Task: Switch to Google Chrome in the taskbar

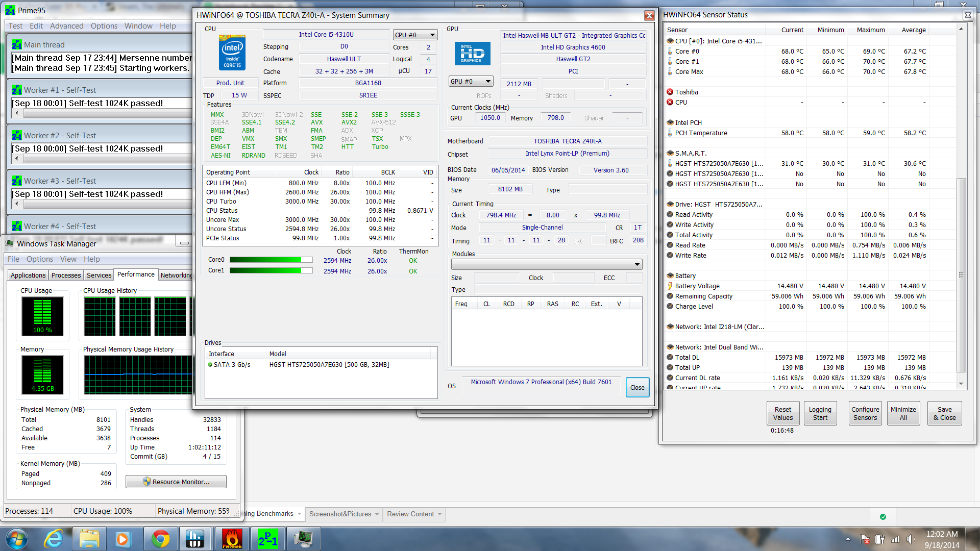Action: [x=160, y=539]
